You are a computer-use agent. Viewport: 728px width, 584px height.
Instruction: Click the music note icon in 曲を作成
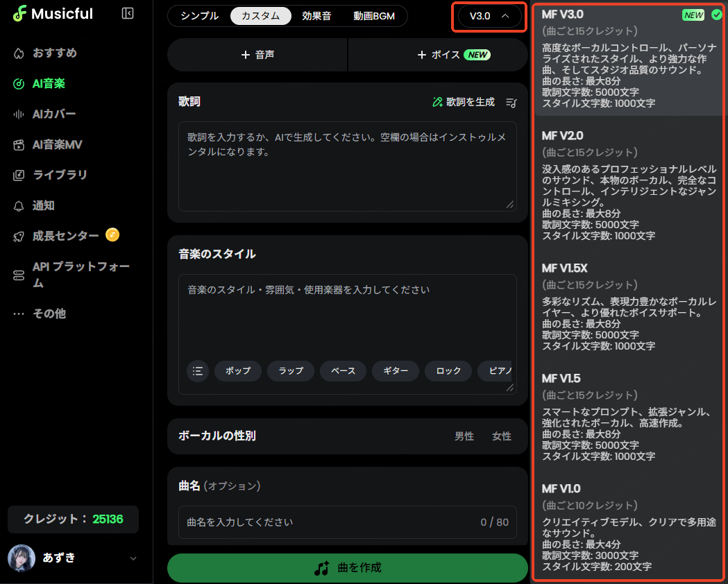[x=322, y=568]
